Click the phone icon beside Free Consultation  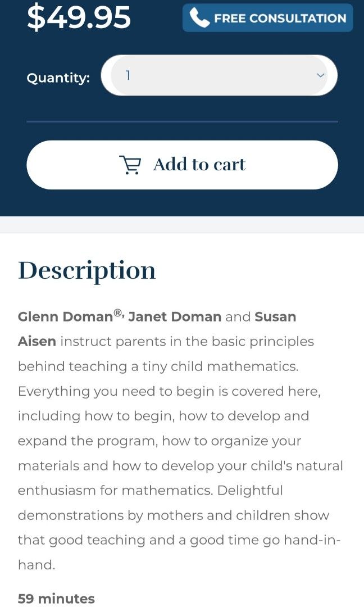(199, 18)
